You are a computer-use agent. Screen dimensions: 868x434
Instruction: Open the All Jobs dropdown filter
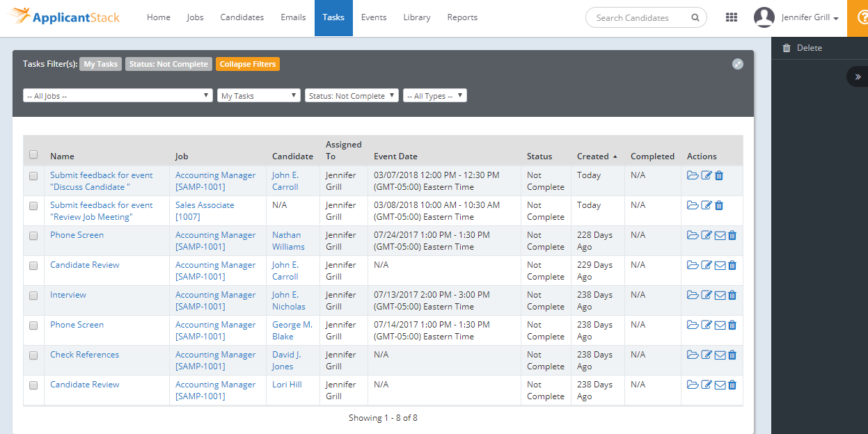(118, 96)
